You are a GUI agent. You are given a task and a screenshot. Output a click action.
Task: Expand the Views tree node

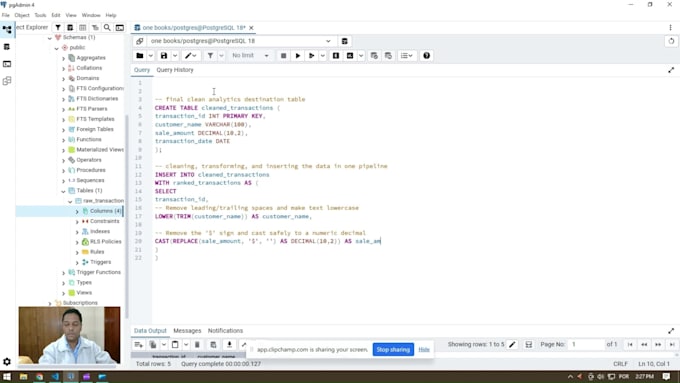63,293
